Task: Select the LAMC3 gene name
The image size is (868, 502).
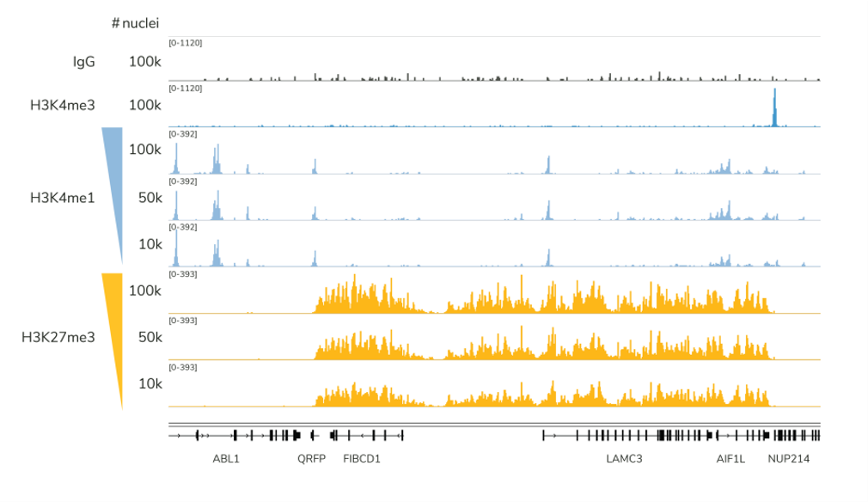Action: pos(624,459)
